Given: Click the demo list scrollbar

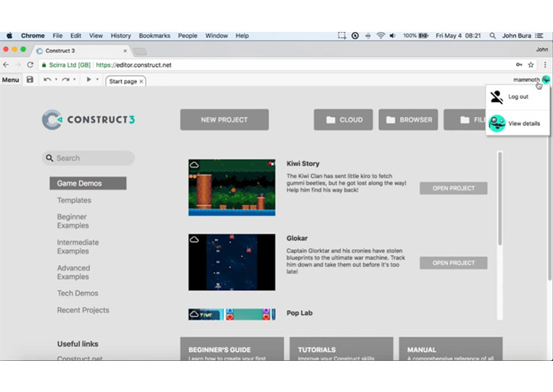Looking at the screenshot, I should 500,199.
